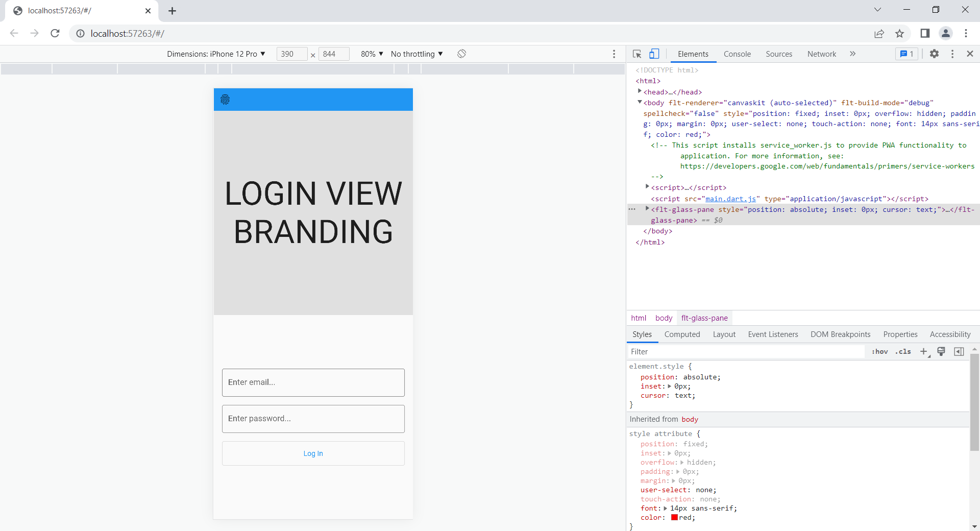Open the DOM Breakpoints tab
This screenshot has width=980, height=531.
pos(840,334)
